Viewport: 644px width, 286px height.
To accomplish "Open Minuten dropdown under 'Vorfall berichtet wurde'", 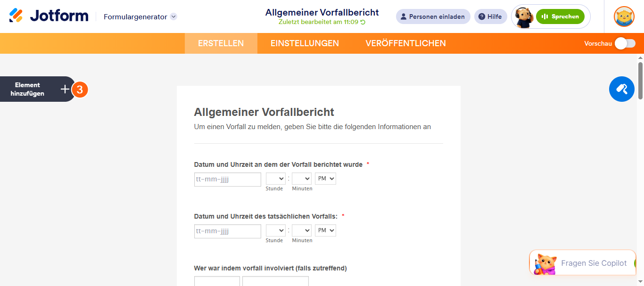I will click(x=302, y=179).
